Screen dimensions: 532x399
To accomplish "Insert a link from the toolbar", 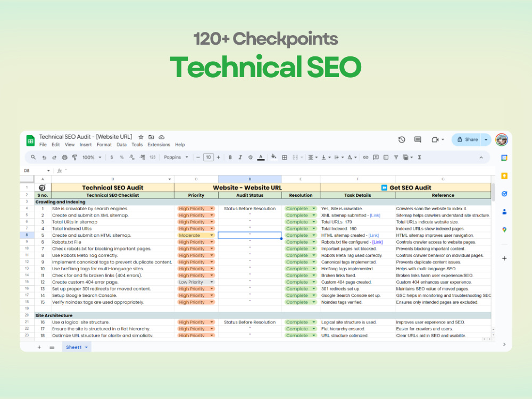I will [365, 157].
